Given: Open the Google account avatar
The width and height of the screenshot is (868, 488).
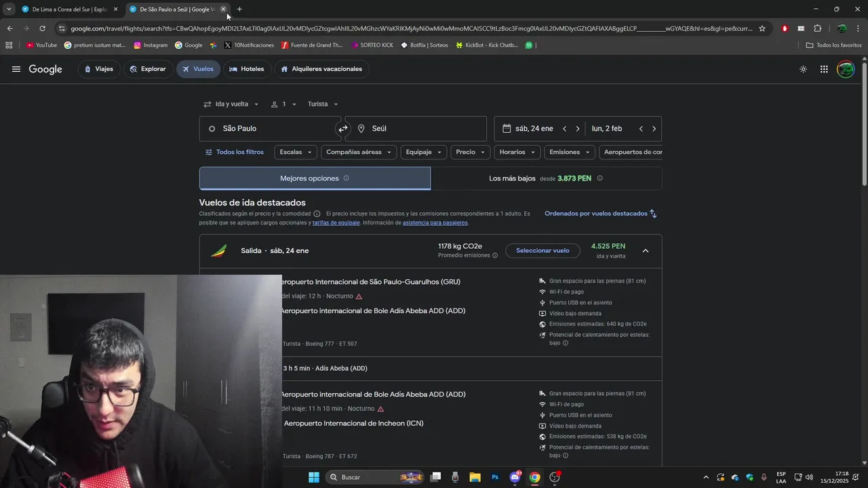Looking at the screenshot, I should (x=846, y=69).
